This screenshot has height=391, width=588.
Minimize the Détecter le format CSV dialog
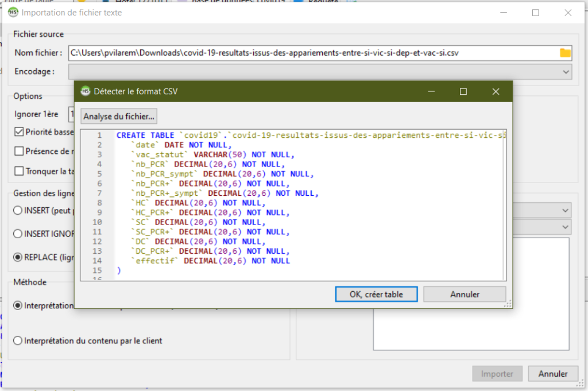431,91
